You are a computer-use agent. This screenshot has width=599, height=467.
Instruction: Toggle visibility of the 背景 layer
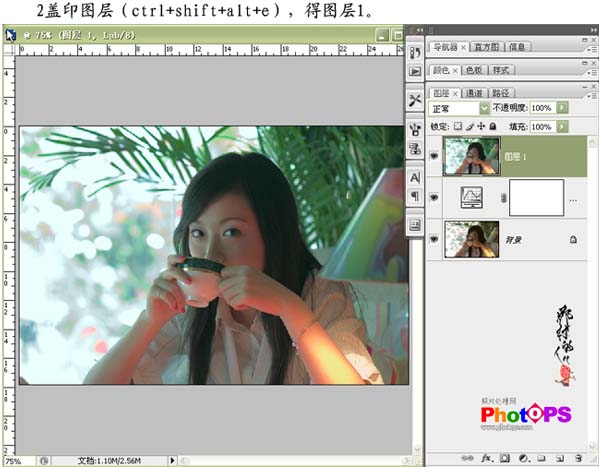[434, 239]
